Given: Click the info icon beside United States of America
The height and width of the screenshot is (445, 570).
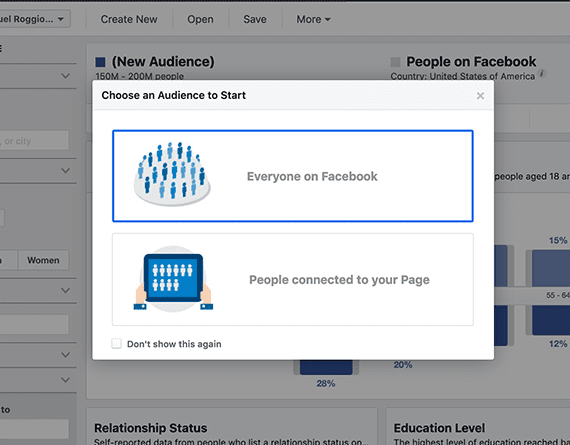Looking at the screenshot, I should pos(542,73).
